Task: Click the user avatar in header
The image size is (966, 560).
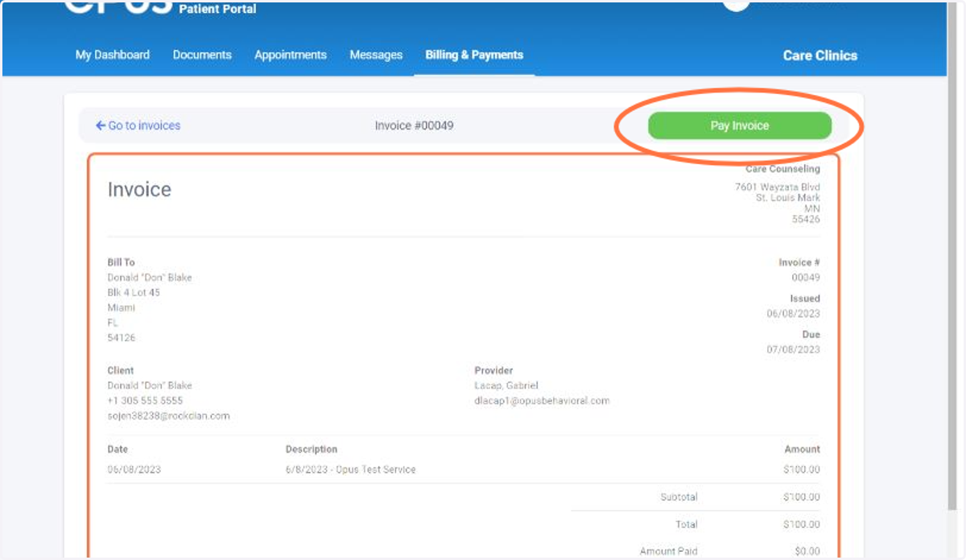Action: (736, 5)
